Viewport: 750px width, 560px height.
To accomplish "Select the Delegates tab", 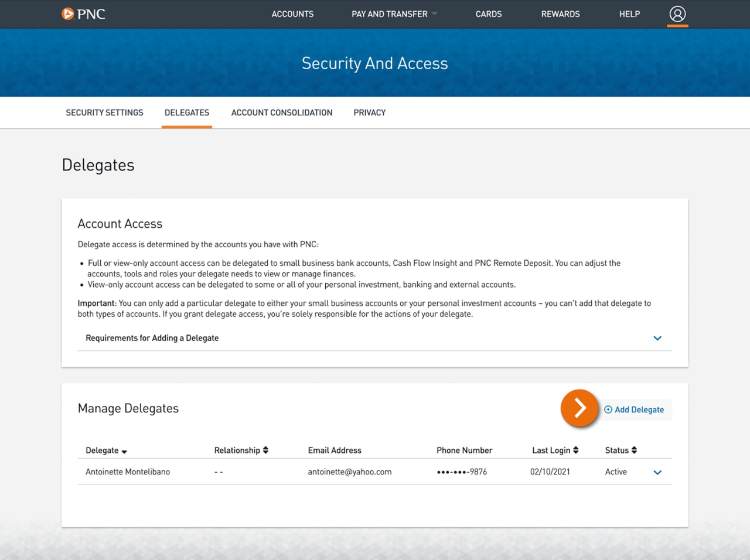I will click(x=187, y=112).
